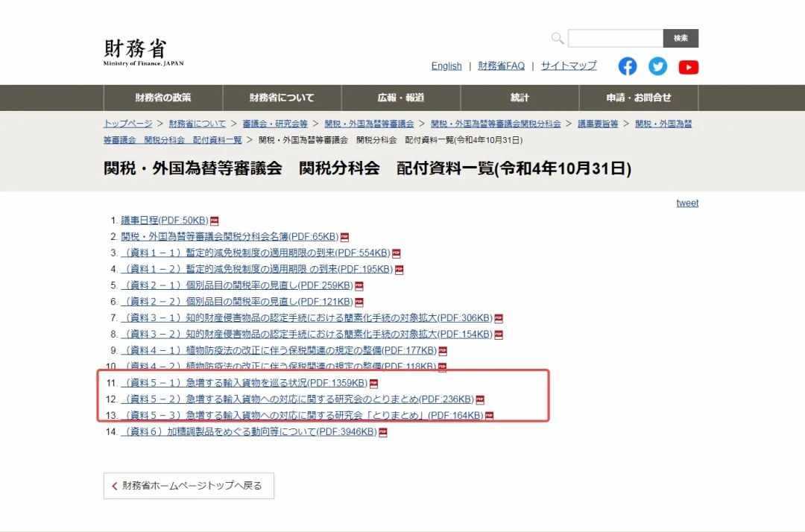The height and width of the screenshot is (532, 805).
Task: Click PDF icon next to 資料5-3 (164KB)
Action: point(489,416)
